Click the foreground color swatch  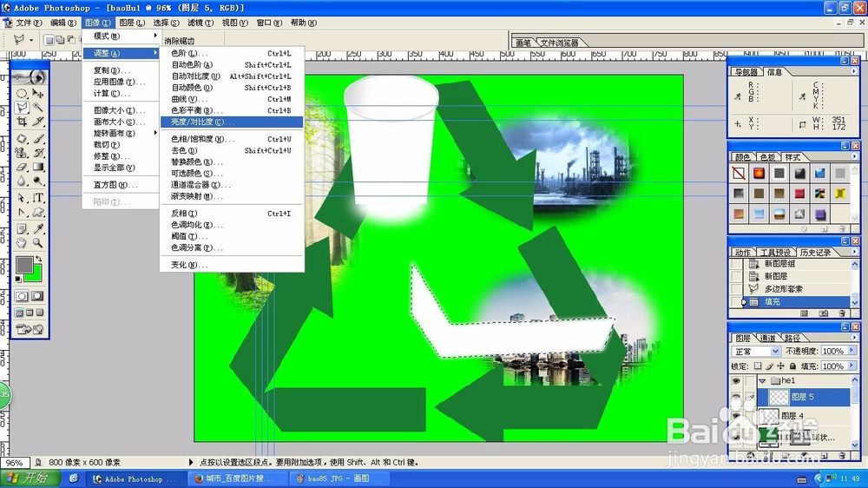click(x=24, y=266)
